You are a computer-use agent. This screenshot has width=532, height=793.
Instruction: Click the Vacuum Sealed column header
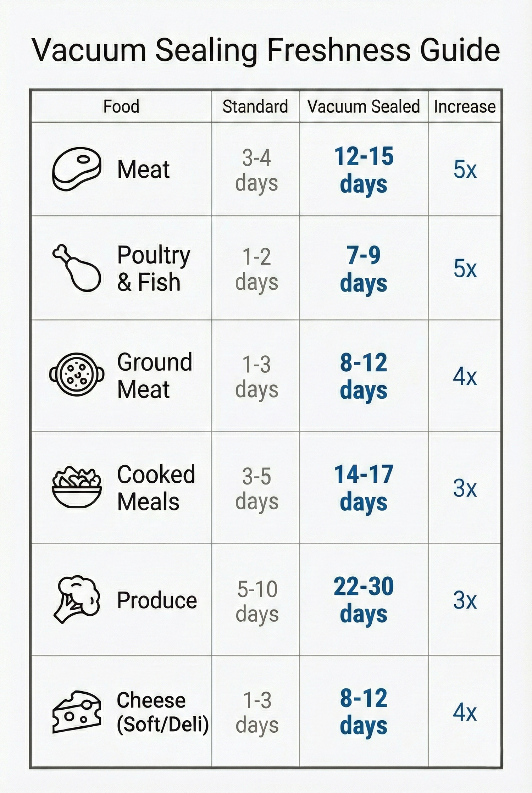[x=364, y=106]
